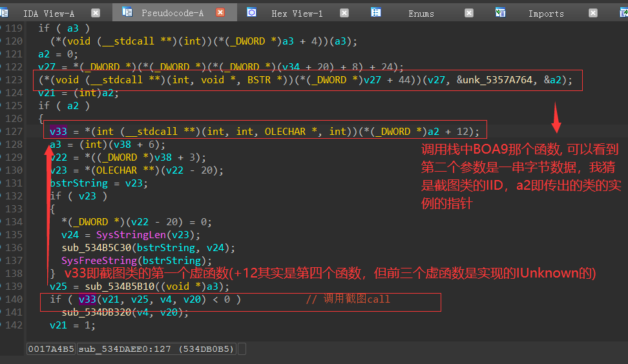Screen dimensions: 628x364
Task: Close the Enums tab
Action: (469, 13)
